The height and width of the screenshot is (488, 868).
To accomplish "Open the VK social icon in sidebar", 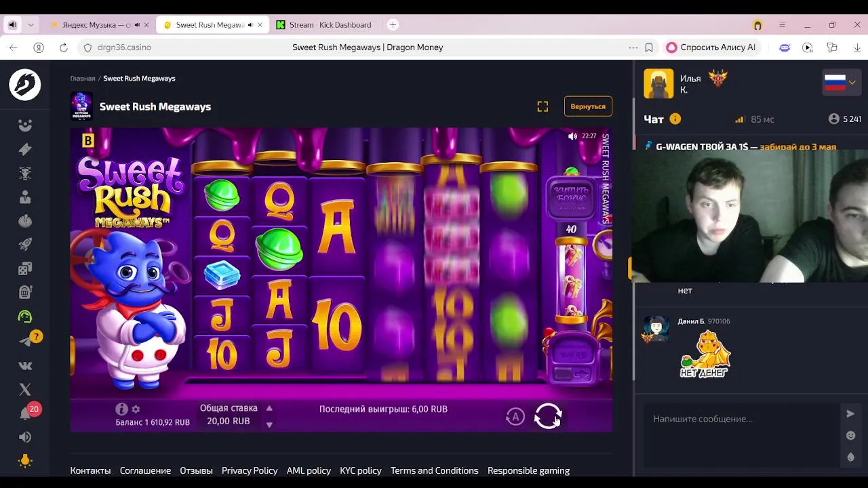I will coord(25,366).
